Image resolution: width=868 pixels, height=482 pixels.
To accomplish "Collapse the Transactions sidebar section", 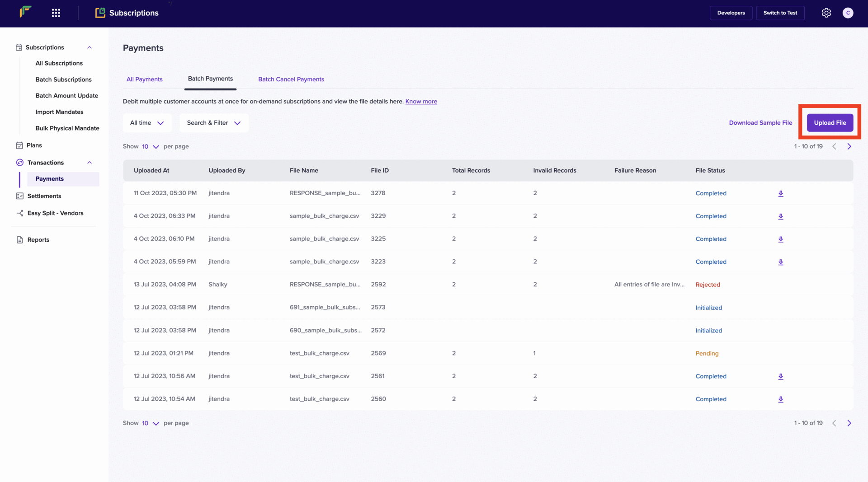I will pos(90,163).
